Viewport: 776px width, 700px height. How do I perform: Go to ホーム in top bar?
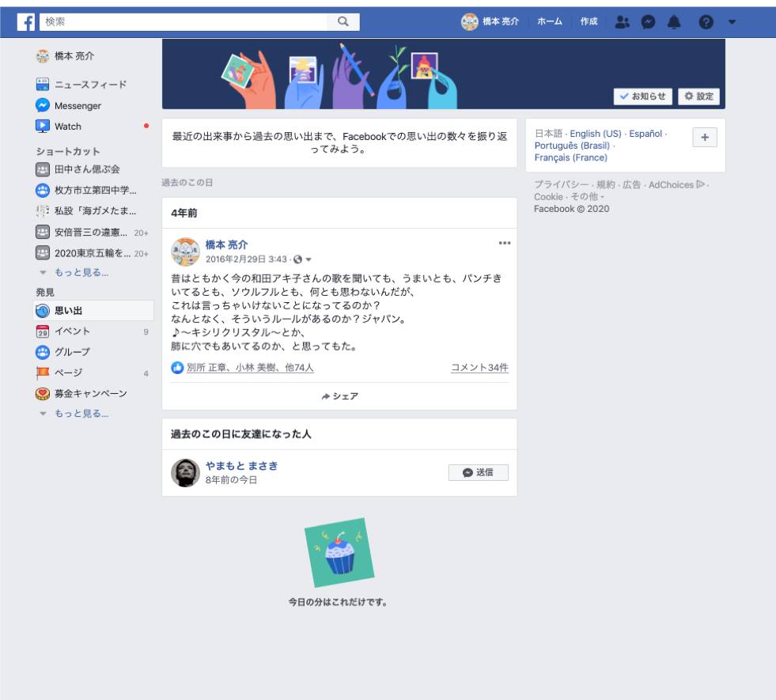(550, 22)
